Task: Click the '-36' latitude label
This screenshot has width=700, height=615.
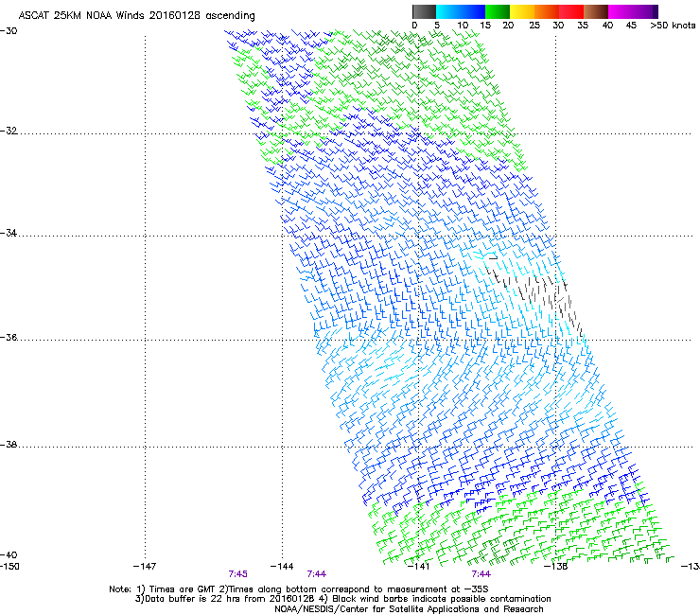Action: (x=9, y=337)
